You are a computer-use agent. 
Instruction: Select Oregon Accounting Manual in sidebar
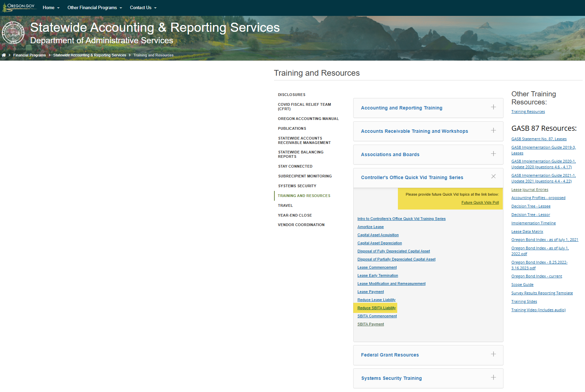point(308,119)
